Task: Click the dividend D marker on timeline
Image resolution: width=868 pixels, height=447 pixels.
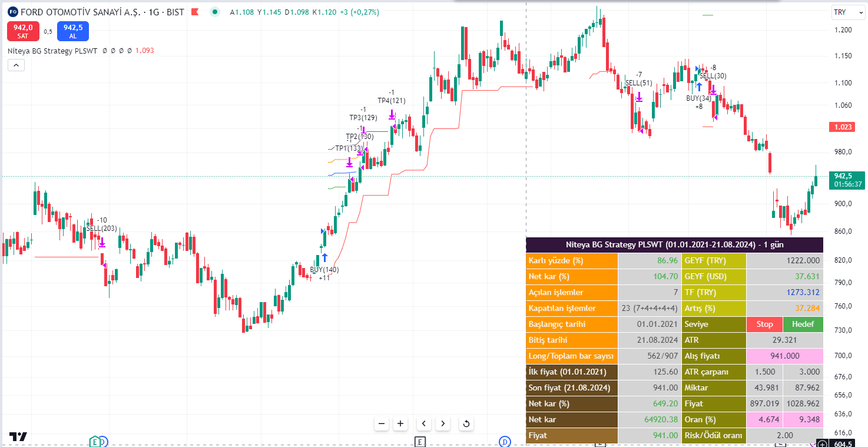Action: [505, 441]
